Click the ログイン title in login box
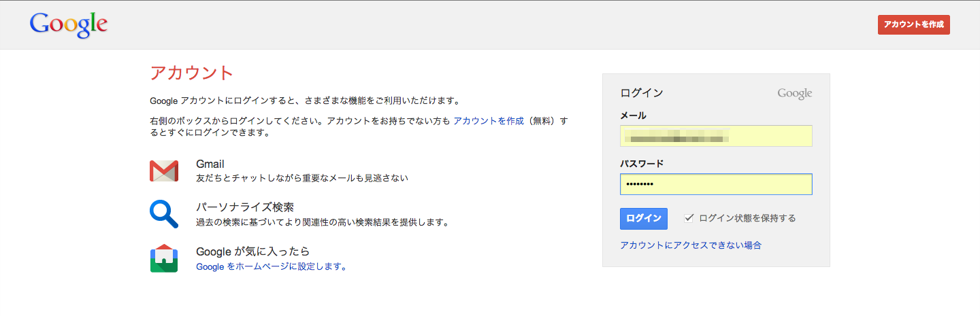This screenshot has height=316, width=980. point(642,93)
